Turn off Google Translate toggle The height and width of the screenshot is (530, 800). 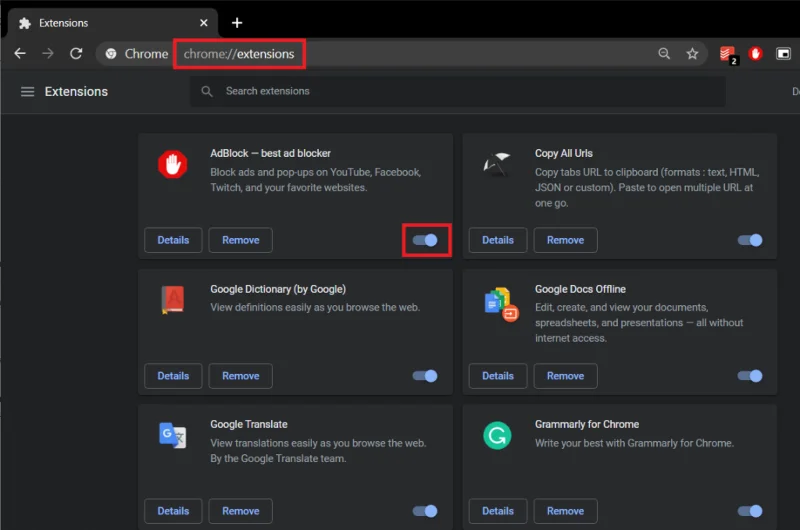(x=425, y=511)
